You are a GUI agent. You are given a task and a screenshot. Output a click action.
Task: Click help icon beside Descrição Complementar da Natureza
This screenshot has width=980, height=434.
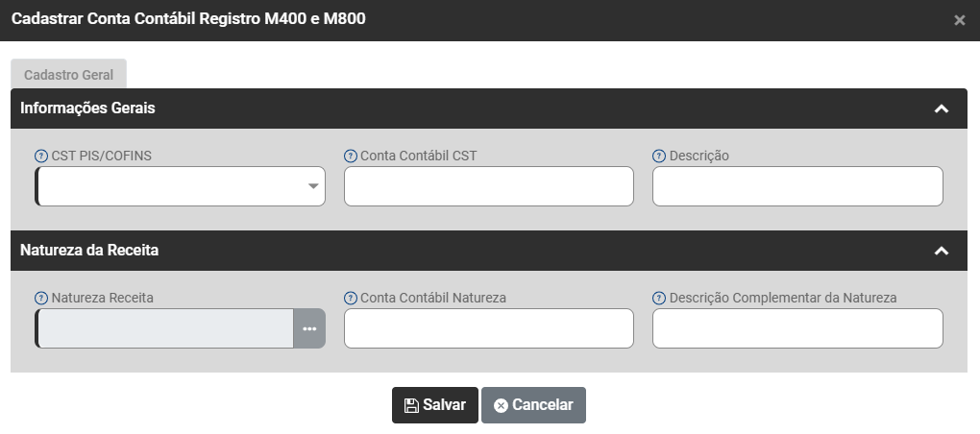(x=659, y=298)
